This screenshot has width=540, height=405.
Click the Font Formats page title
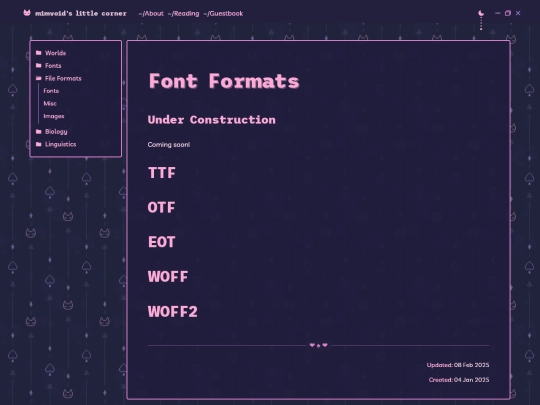[x=224, y=81]
